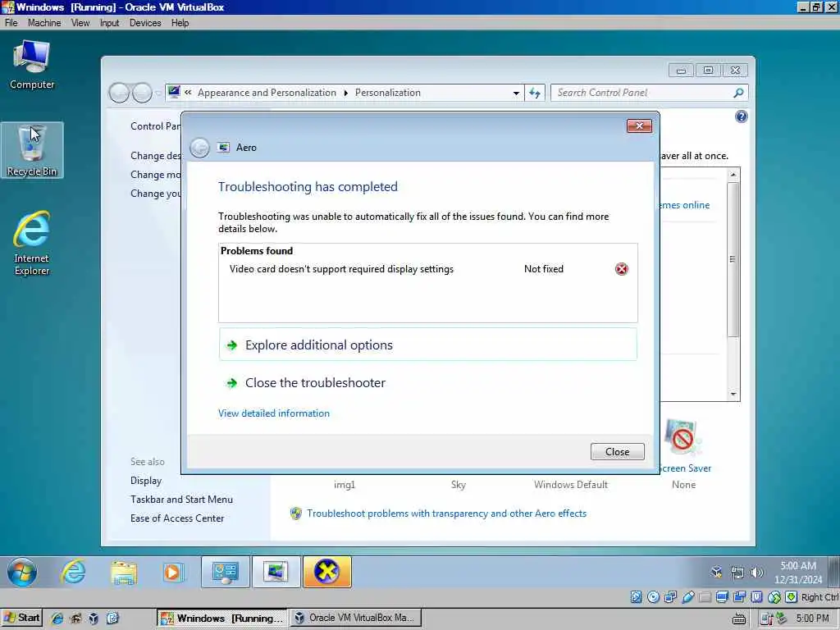The height and width of the screenshot is (630, 840).
Task: Click the VirtualBox Guest Additions tray icon
Action: 716,573
